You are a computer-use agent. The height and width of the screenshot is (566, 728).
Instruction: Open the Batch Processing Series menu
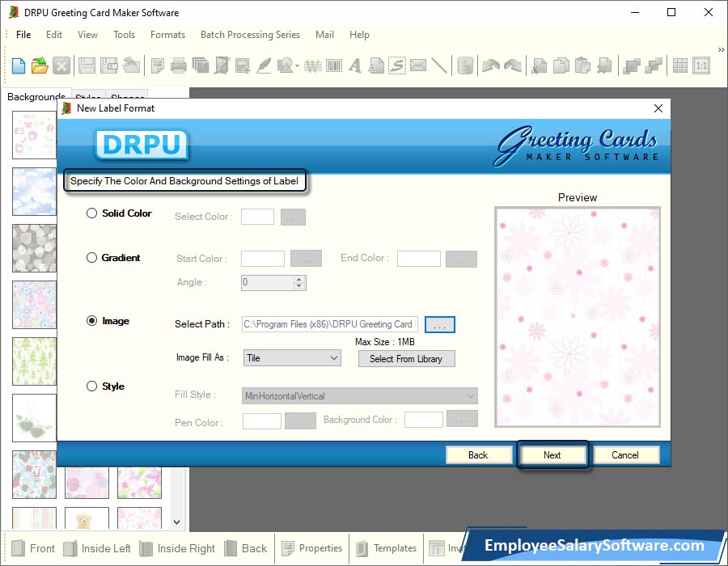click(x=250, y=34)
